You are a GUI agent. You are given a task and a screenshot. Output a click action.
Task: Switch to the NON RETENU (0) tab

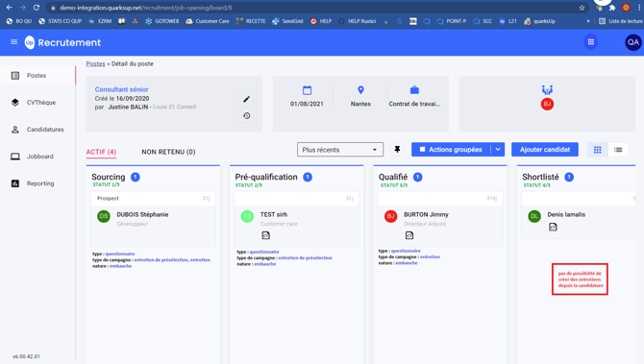click(168, 152)
